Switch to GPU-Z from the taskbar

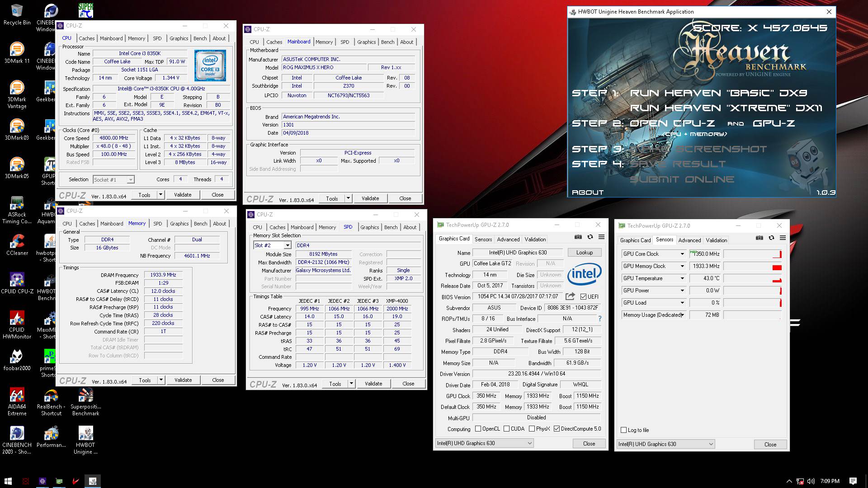pyautogui.click(x=59, y=481)
